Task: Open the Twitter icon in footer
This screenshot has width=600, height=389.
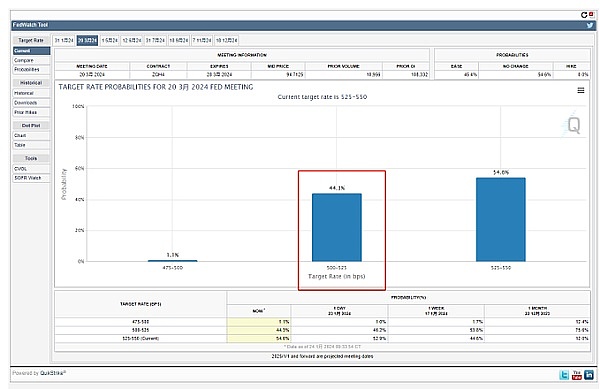Action: pos(564,375)
